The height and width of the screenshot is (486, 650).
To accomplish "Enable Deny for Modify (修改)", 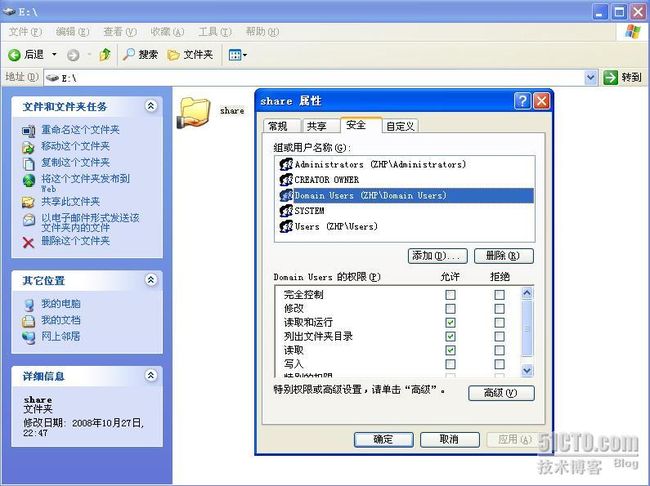I will [500, 309].
